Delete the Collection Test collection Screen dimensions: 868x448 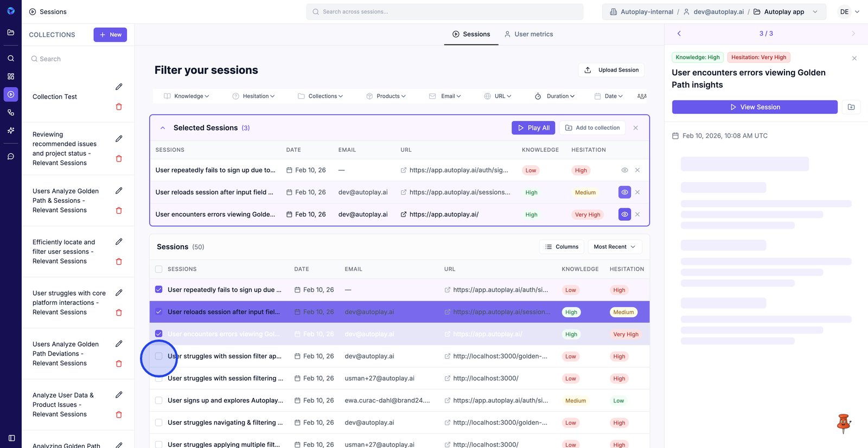click(x=119, y=107)
